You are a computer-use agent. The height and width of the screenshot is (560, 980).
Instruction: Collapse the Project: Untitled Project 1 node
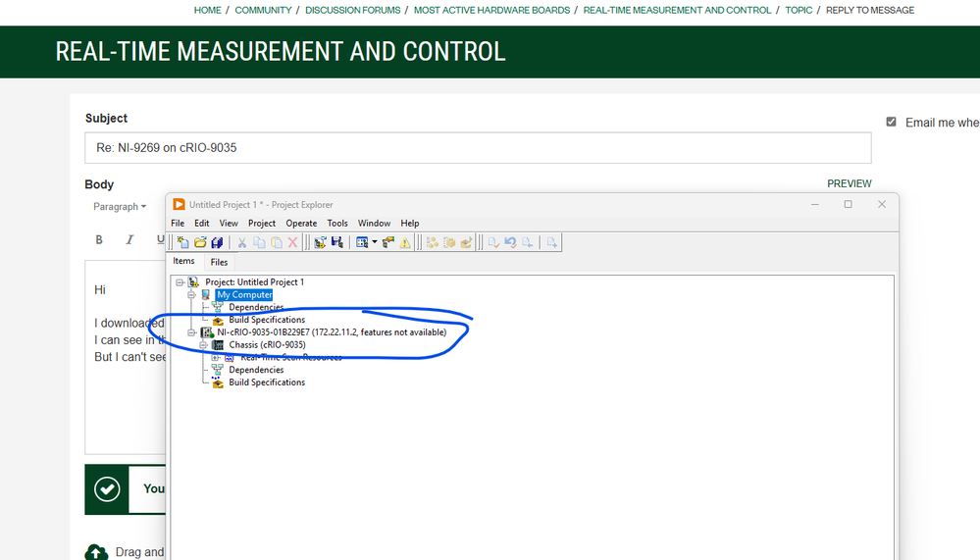[x=180, y=282]
